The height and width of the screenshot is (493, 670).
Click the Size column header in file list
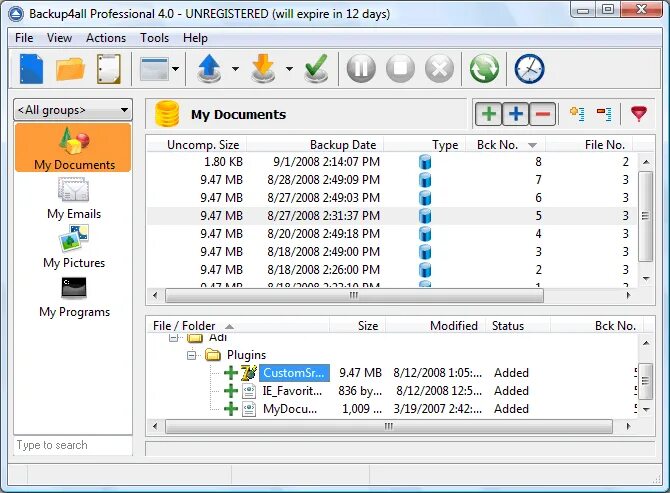pyautogui.click(x=358, y=326)
